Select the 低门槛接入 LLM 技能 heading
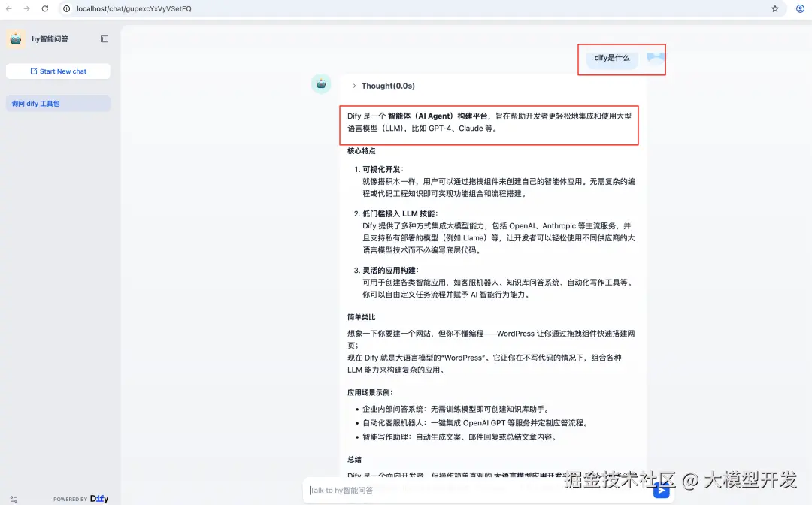Image resolution: width=812 pixels, height=505 pixels. [x=399, y=213]
